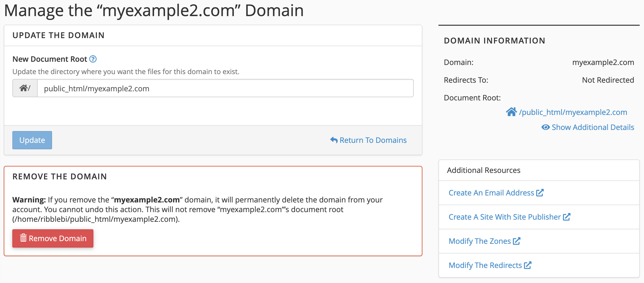Screen dimensions: 644x283
Task: Click the external link icon after Create An Email Address
Action: click(540, 193)
